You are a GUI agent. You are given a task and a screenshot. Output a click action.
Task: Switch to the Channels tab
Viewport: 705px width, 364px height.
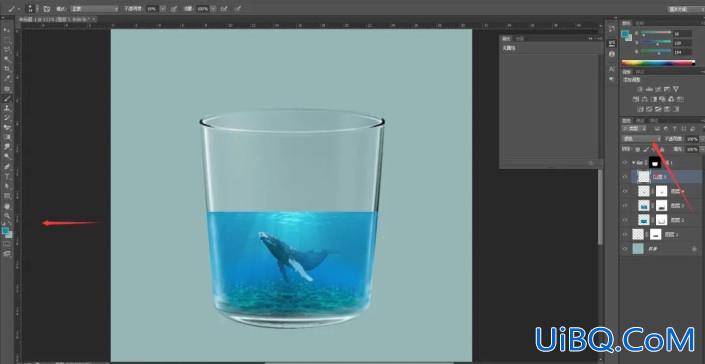point(640,120)
